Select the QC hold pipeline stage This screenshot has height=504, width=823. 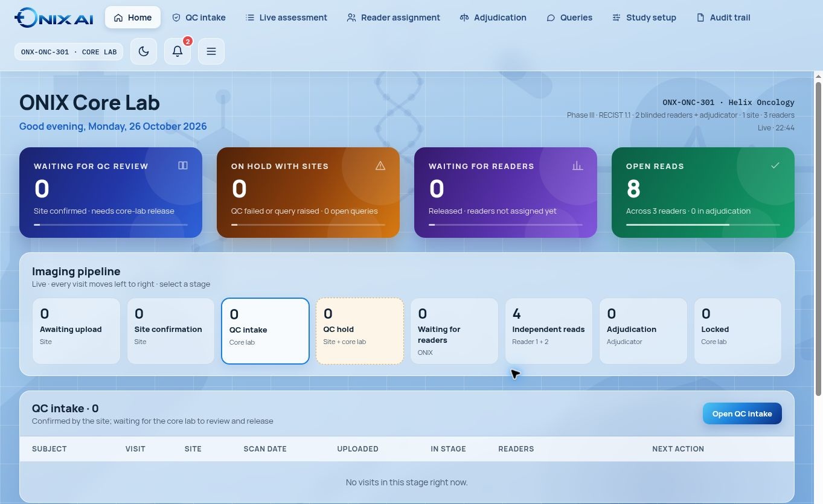tap(360, 331)
